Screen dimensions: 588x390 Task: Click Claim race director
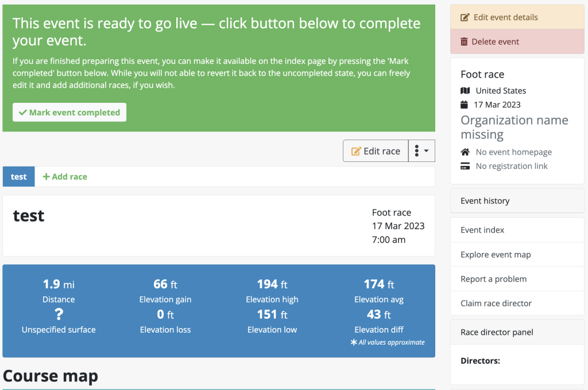(x=517, y=303)
